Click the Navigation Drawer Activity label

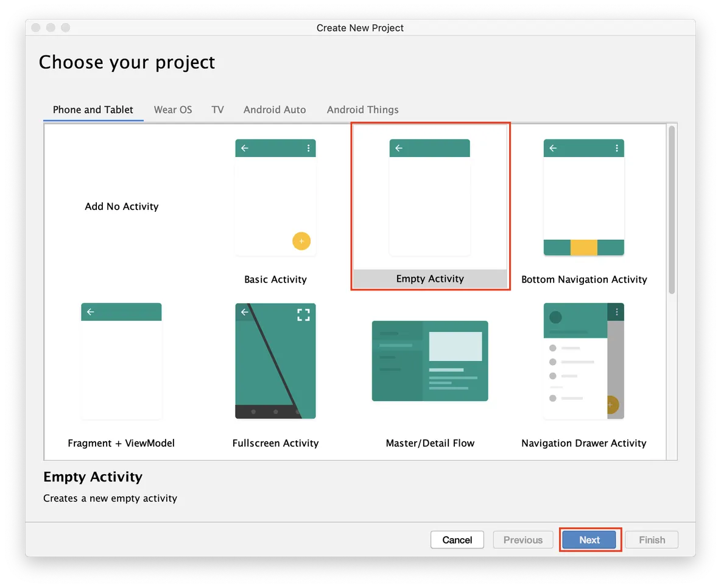click(583, 443)
